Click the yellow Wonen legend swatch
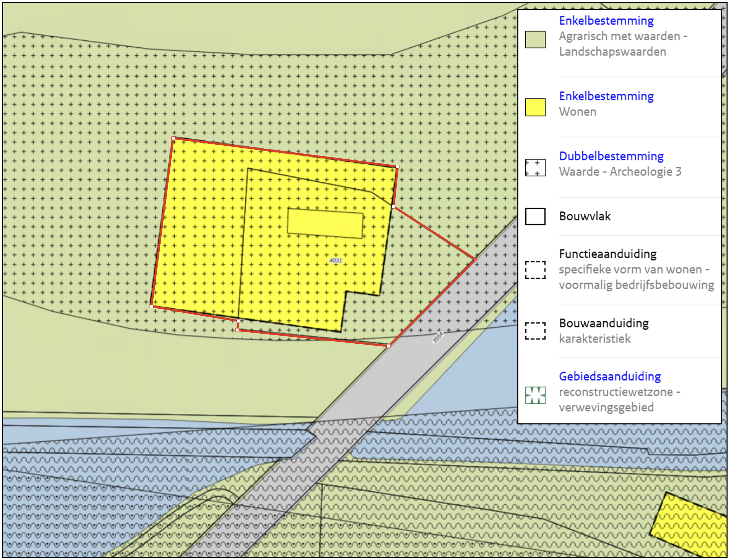Screen dimensions: 730x560 535,107
